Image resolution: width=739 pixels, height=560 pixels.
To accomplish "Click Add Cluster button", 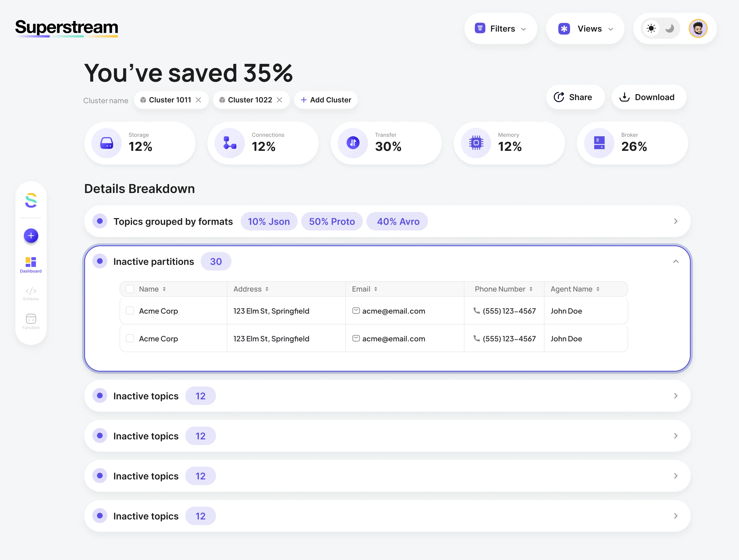I will point(326,100).
